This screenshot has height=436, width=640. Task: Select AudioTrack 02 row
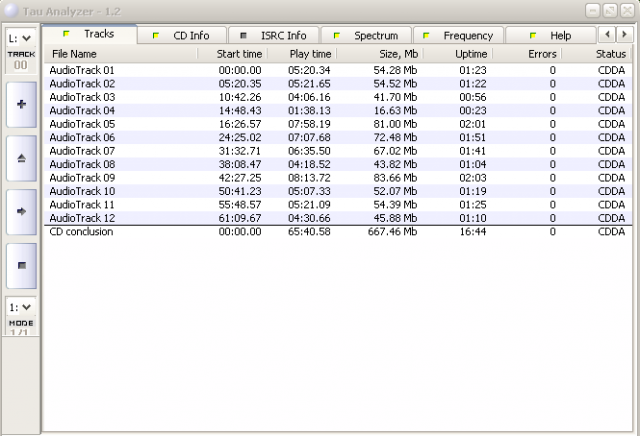click(338, 84)
